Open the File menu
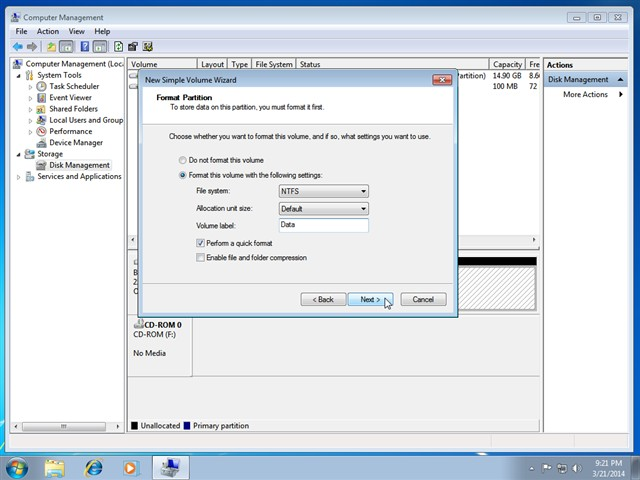Image resolution: width=640 pixels, height=480 pixels. [x=21, y=31]
